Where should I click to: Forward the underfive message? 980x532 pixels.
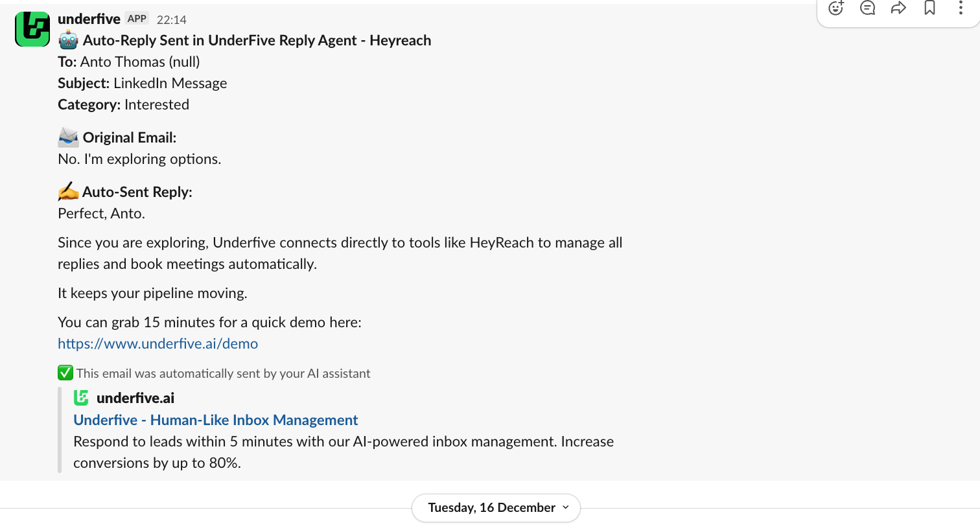898,8
